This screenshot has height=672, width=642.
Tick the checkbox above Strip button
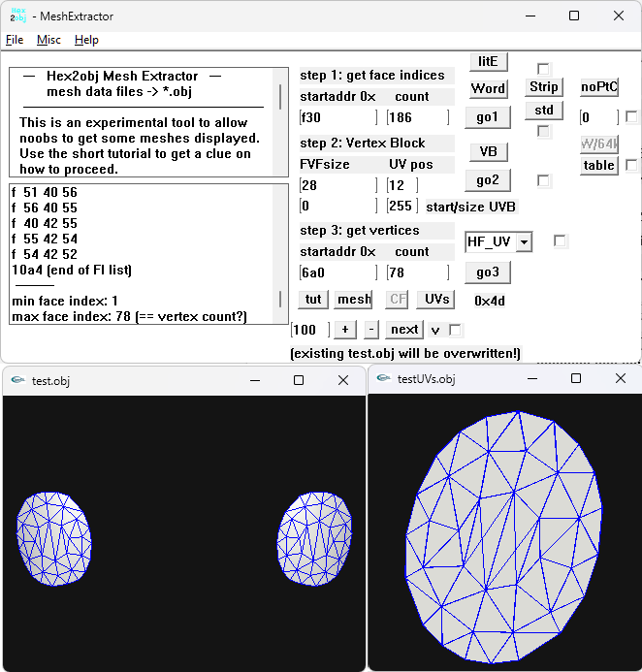tap(544, 69)
